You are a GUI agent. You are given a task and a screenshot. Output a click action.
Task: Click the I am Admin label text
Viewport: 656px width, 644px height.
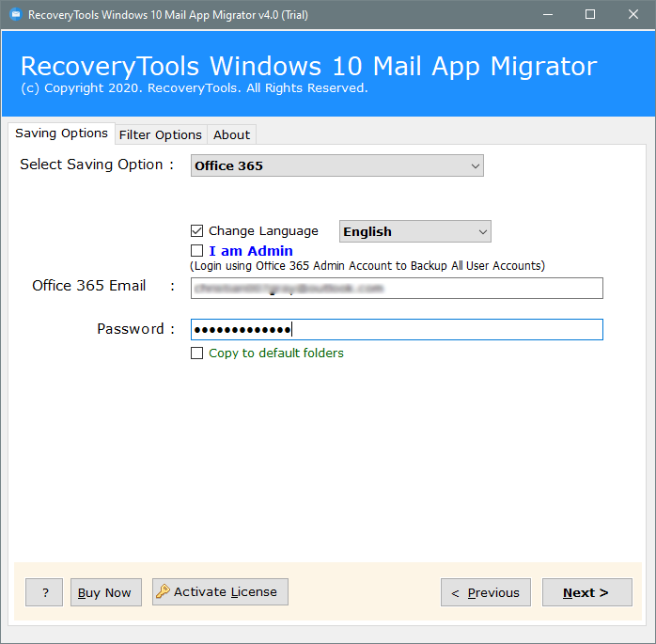click(251, 251)
